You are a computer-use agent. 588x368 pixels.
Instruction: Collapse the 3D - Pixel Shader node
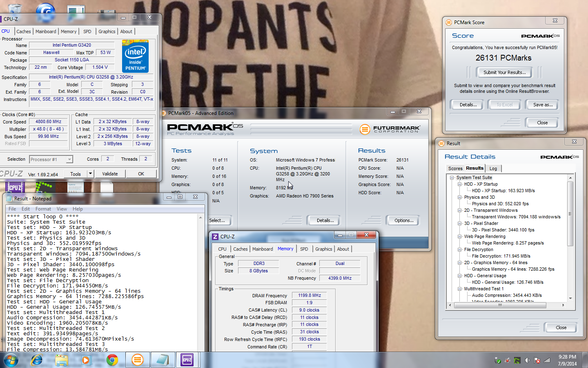460,223
